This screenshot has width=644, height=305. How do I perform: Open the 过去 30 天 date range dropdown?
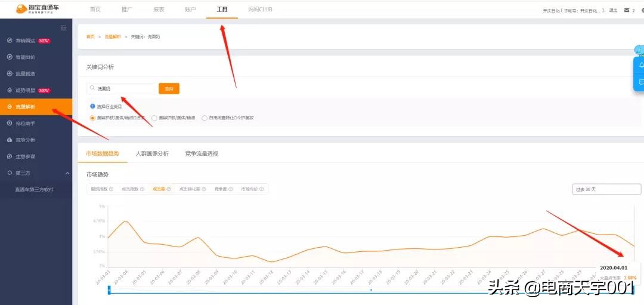(x=606, y=189)
